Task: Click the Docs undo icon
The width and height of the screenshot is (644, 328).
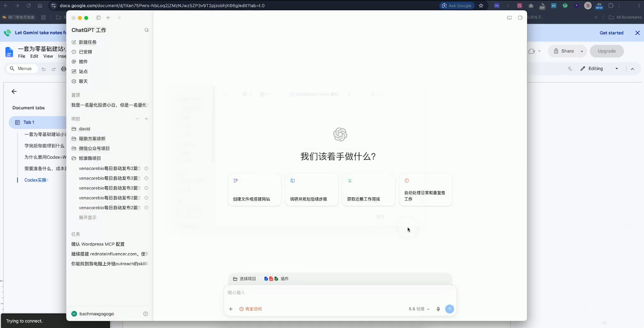Action: (43, 69)
